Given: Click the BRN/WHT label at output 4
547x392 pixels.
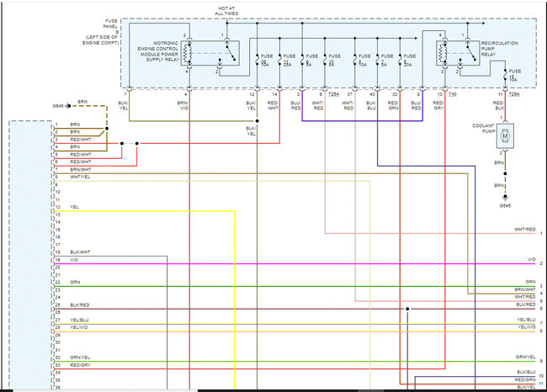Looking at the screenshot, I should [525, 289].
